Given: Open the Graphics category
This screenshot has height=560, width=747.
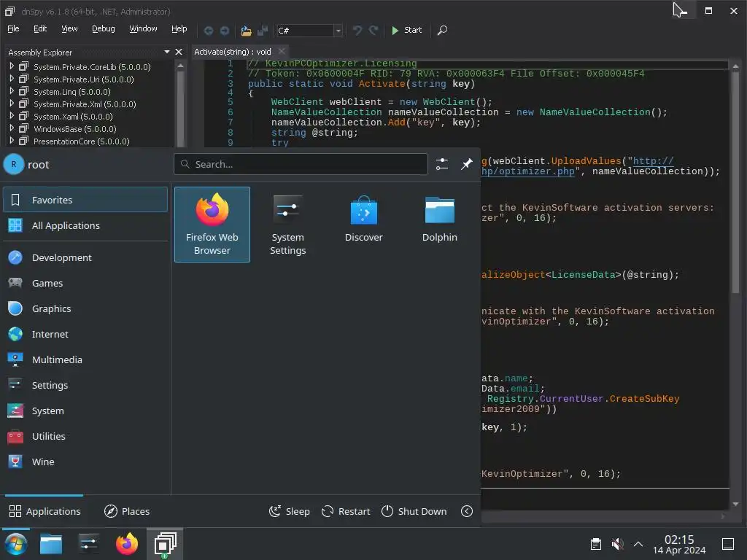Looking at the screenshot, I should tap(85, 308).
